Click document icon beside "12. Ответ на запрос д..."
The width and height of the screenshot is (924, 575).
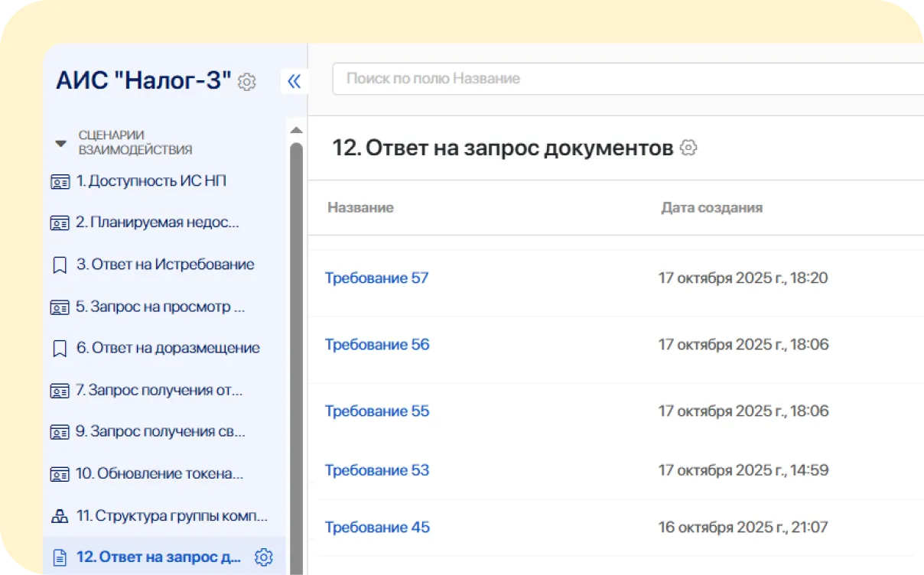60,557
